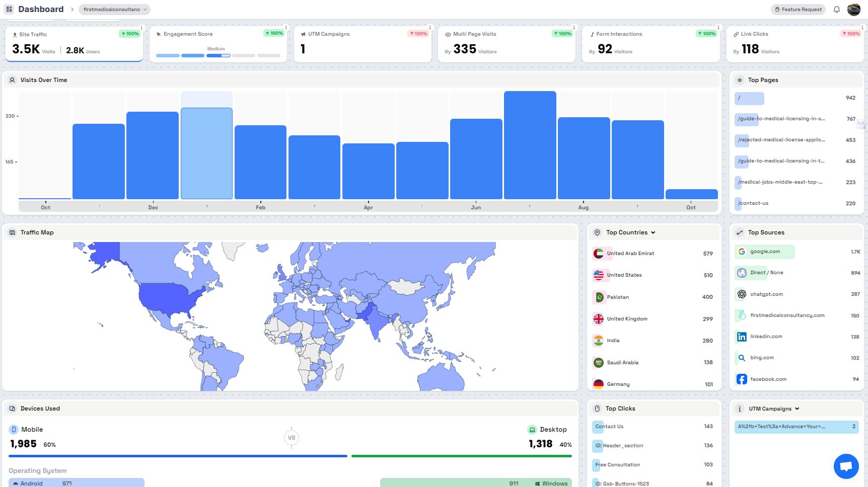Viewport: 868px width, 487px height.
Task: Open info icon on Site Traffic card
Action: (141, 28)
